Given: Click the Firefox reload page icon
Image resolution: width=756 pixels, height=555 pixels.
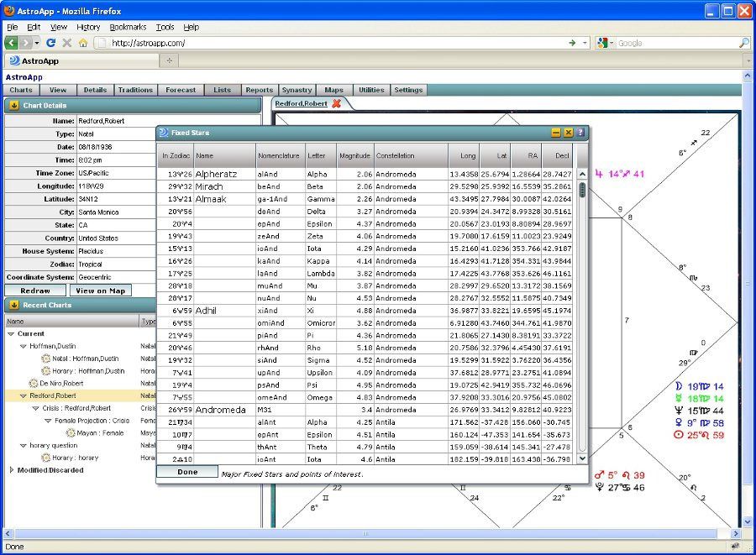Looking at the screenshot, I should [50, 43].
